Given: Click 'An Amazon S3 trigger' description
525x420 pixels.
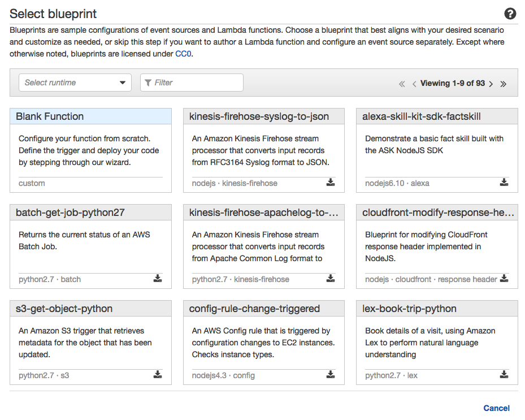Looking at the screenshot, I should (85, 343).
